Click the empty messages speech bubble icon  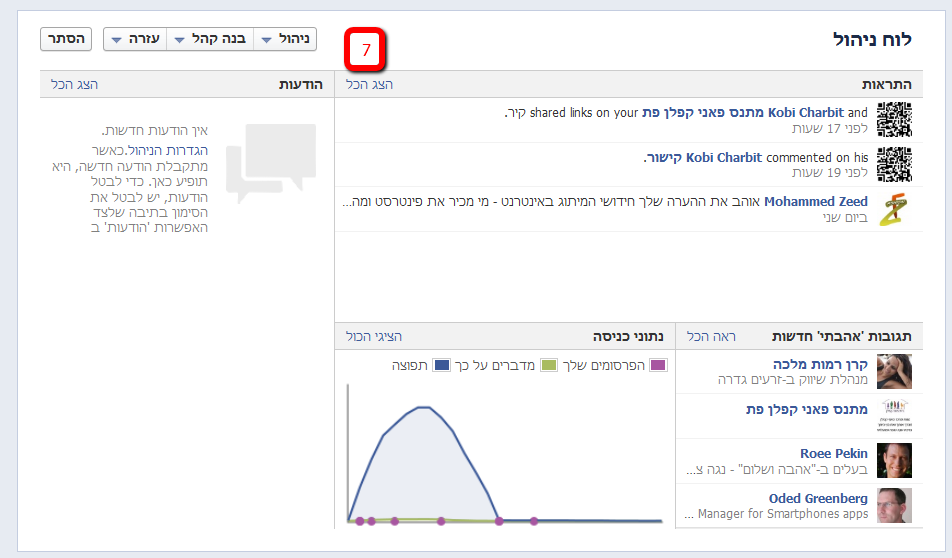tap(270, 158)
